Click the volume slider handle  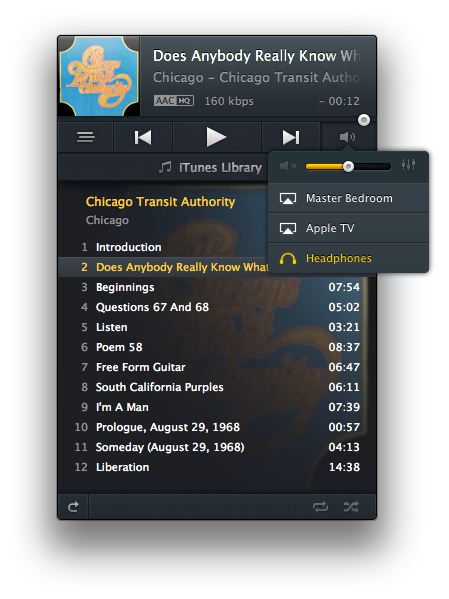point(348,167)
